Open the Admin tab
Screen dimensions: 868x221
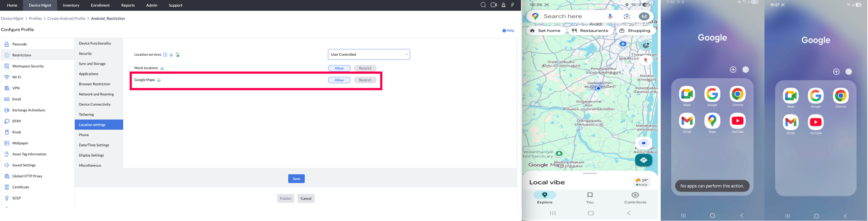point(152,5)
